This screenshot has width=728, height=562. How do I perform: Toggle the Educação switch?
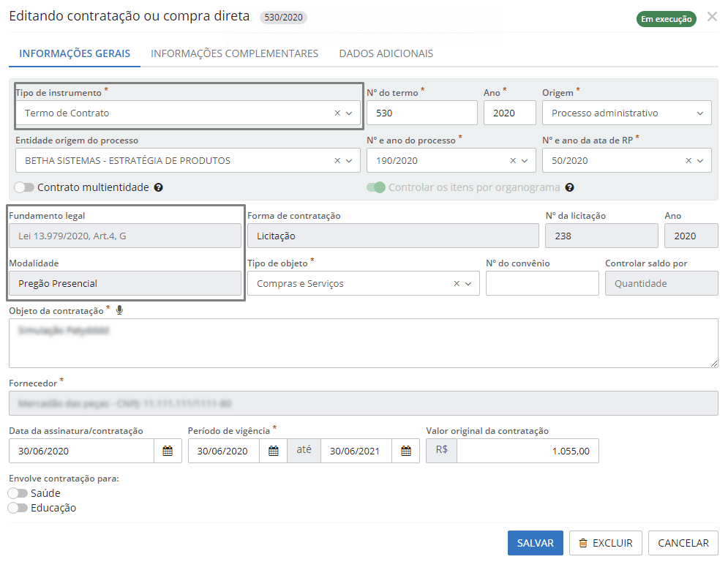[18, 508]
